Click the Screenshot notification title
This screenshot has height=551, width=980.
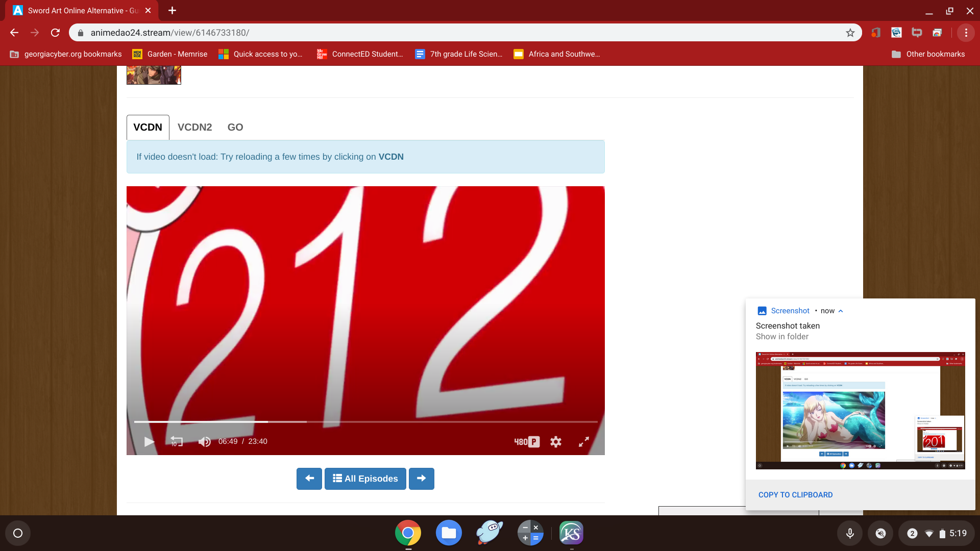click(x=790, y=311)
